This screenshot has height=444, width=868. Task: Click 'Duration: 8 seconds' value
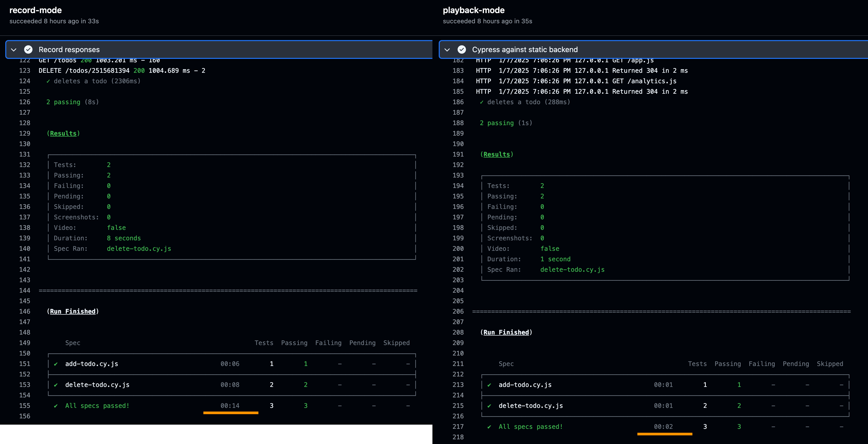tap(124, 238)
